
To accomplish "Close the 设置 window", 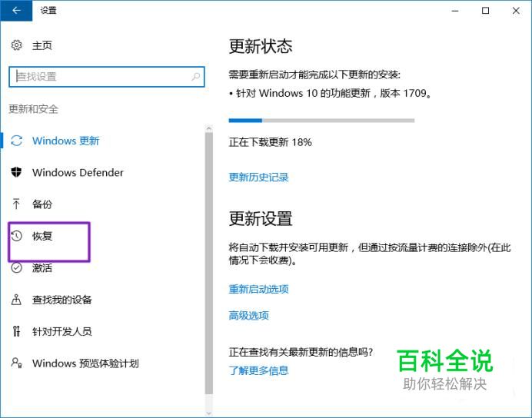I will coord(516,11).
